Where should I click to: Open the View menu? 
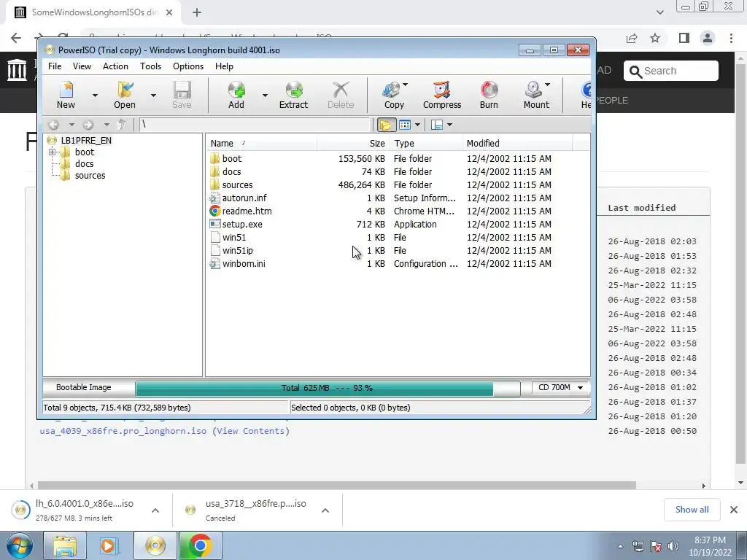coord(82,66)
